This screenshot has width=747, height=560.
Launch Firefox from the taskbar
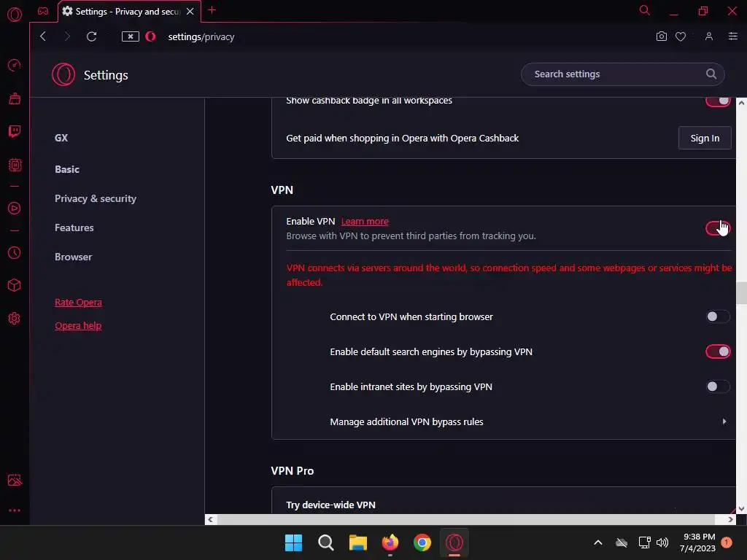[390, 542]
